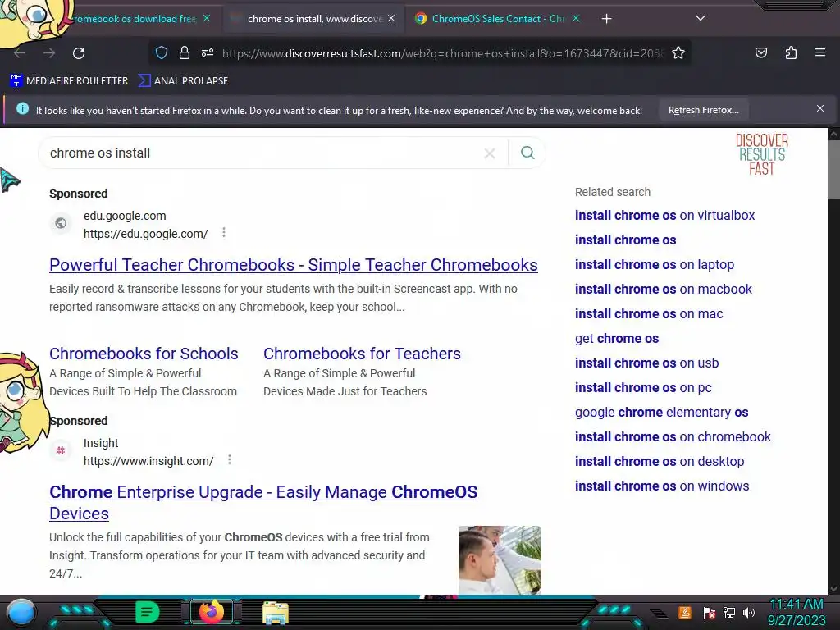This screenshot has height=630, width=840.
Task: Open the Extensions puzzle icon
Action: [791, 52]
